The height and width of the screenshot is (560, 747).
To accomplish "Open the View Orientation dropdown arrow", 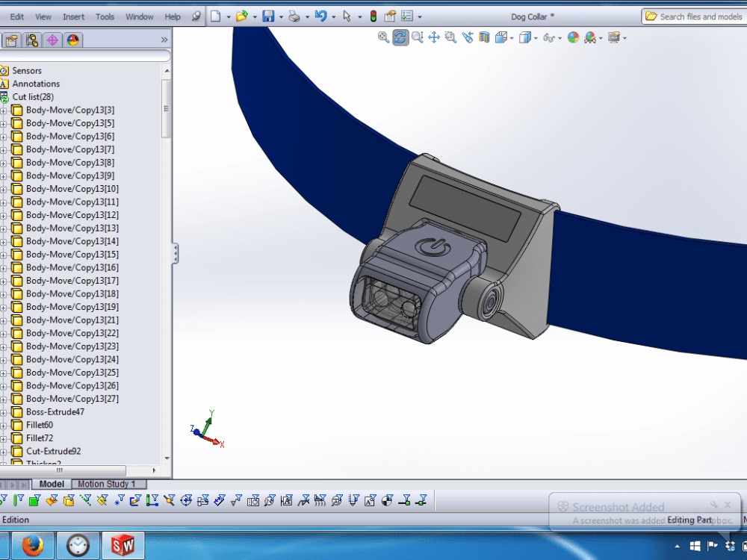I will (x=511, y=37).
